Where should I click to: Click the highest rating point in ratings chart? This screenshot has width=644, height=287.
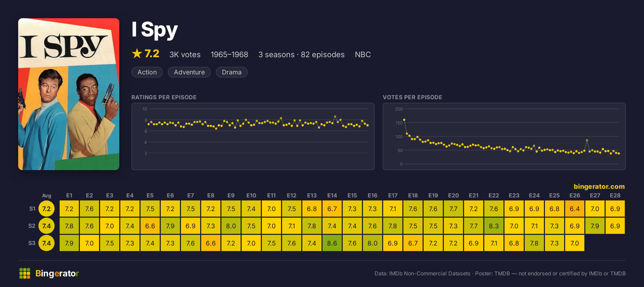pos(335,116)
